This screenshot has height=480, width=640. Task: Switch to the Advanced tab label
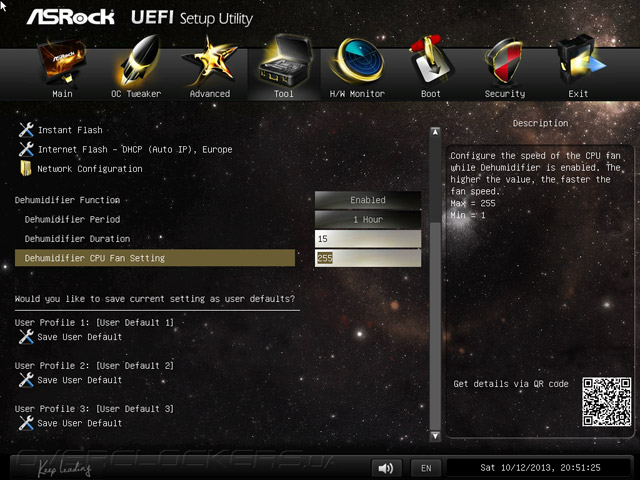[x=210, y=94]
